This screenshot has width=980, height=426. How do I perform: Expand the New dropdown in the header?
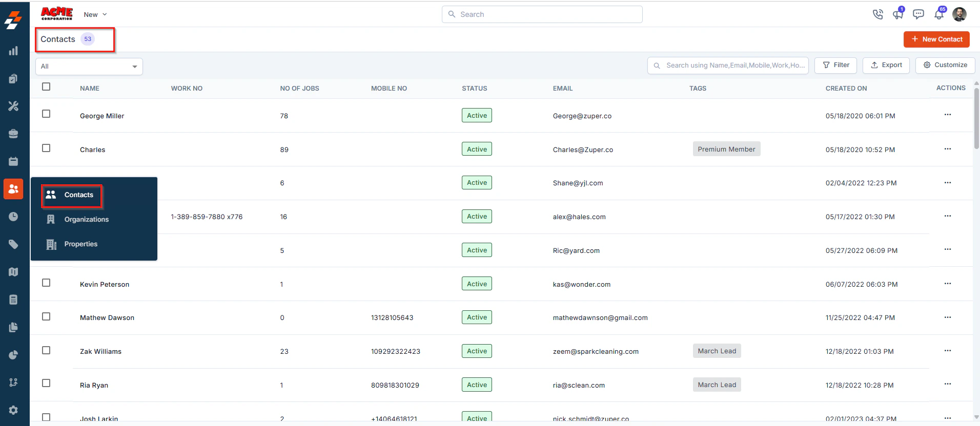pyautogui.click(x=95, y=14)
